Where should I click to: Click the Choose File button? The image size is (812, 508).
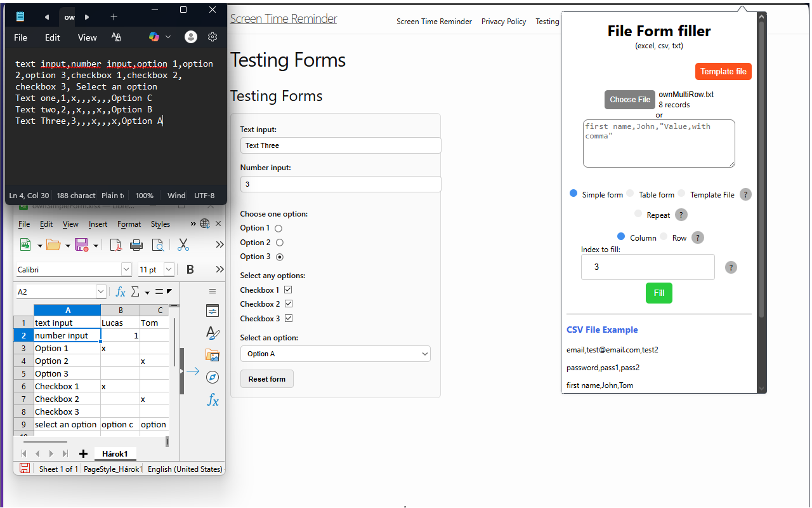point(630,99)
